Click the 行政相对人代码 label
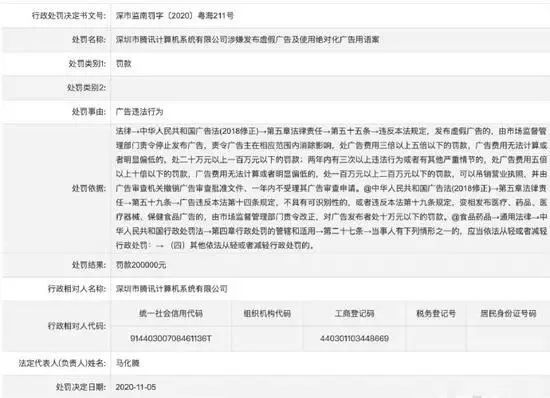This screenshot has width=550, height=398. click(77, 326)
